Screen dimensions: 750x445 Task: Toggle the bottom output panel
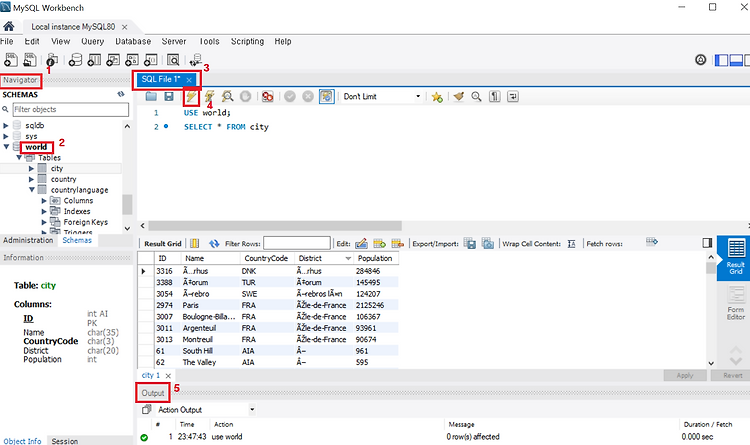click(737, 60)
